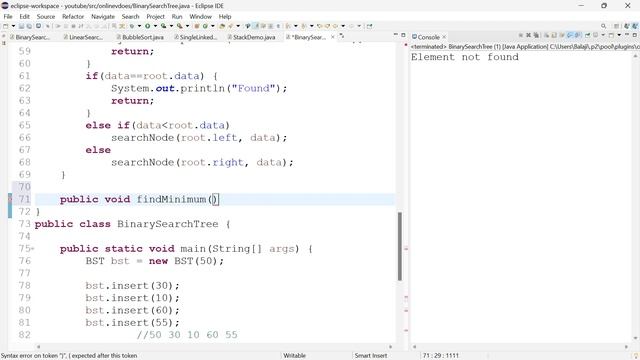Click the Console scroll down arrow
640x360 pixels.
tap(635, 338)
